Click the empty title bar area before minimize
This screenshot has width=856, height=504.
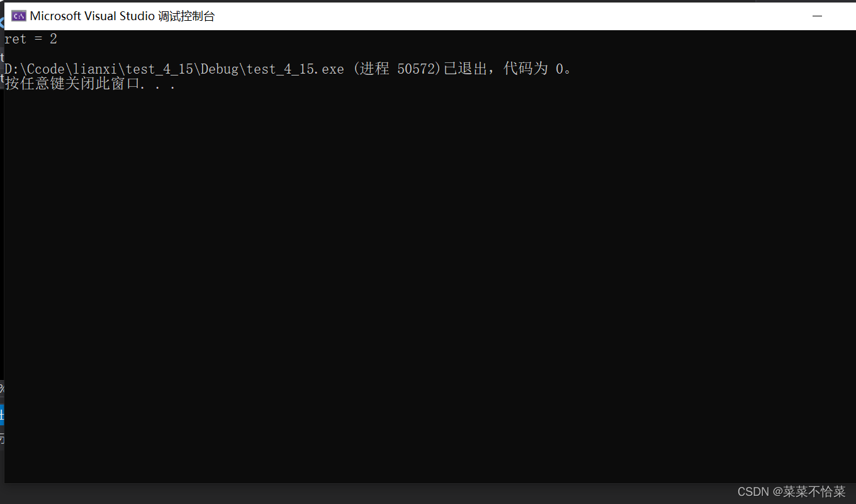pos(504,16)
